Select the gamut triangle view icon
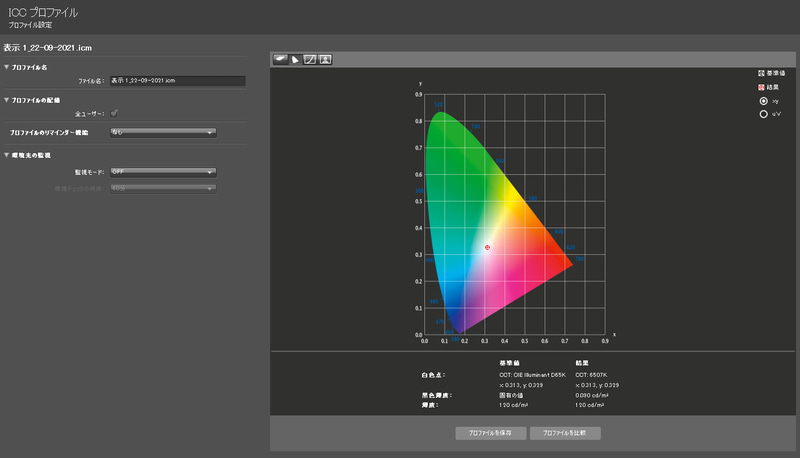Image resolution: width=800 pixels, height=458 pixels. [295, 60]
